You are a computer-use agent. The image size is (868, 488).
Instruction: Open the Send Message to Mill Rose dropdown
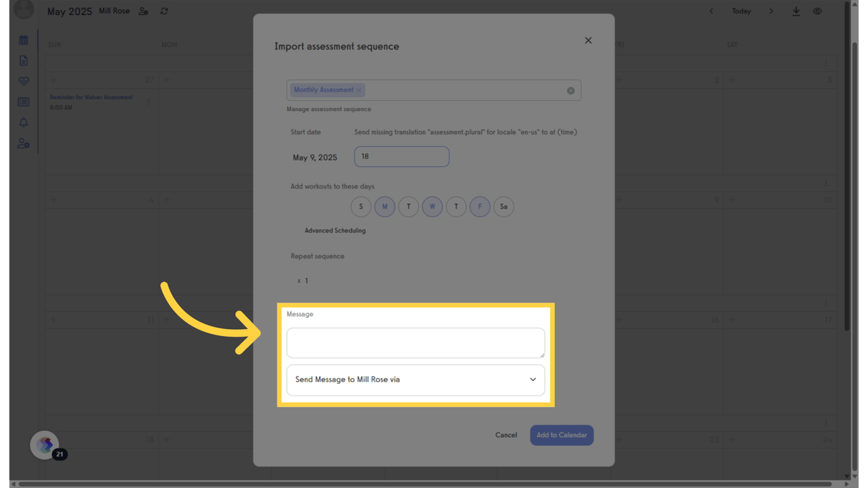click(416, 379)
